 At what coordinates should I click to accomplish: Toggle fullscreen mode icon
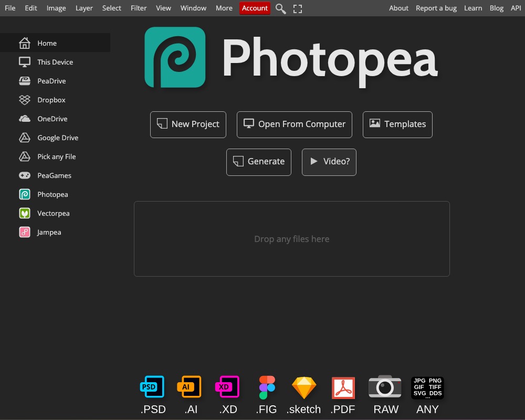pos(297,9)
